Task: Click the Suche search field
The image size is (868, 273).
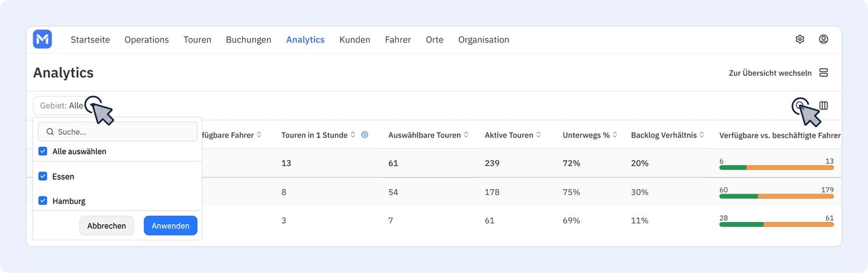Action: click(118, 132)
